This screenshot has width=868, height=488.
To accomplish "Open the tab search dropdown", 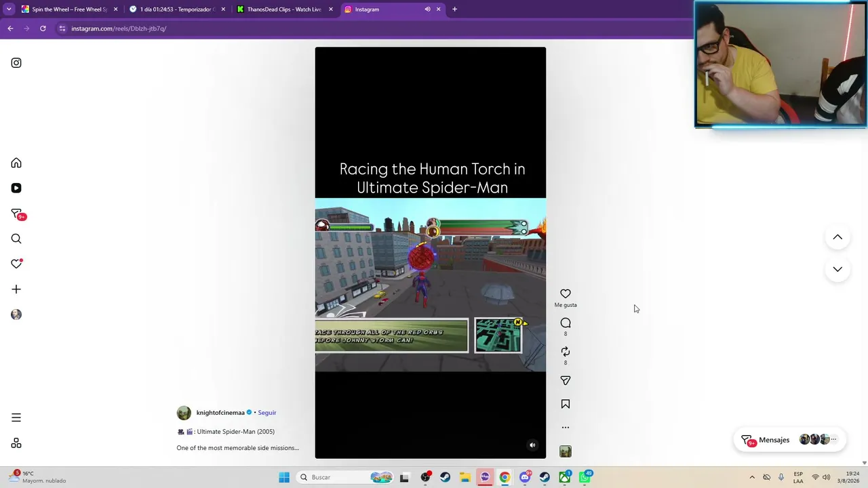I will tap(9, 9).
